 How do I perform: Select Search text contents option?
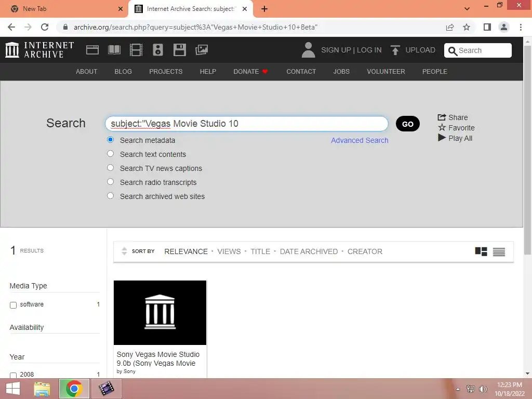[x=110, y=154]
